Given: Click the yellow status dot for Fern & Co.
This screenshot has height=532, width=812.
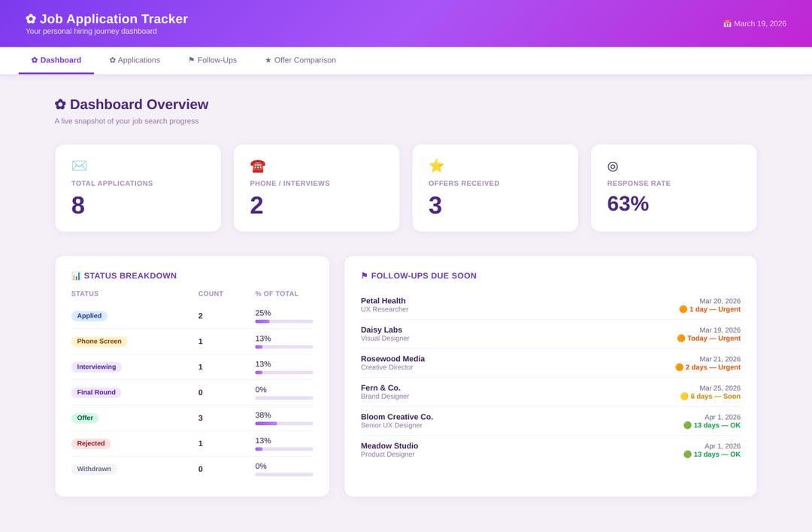Looking at the screenshot, I should (x=684, y=396).
